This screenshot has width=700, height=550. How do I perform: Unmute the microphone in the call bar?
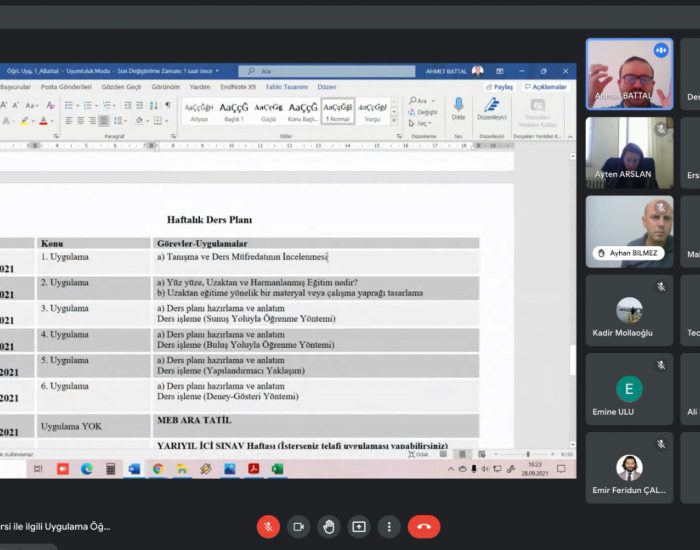[x=268, y=526]
